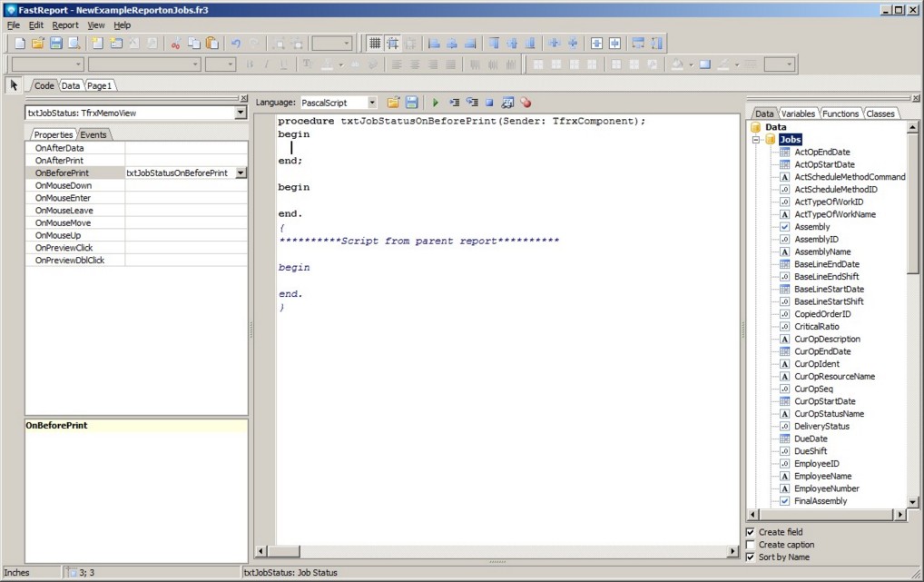Save the script using code toolbar disk icon
The height and width of the screenshot is (582, 924).
(411, 103)
